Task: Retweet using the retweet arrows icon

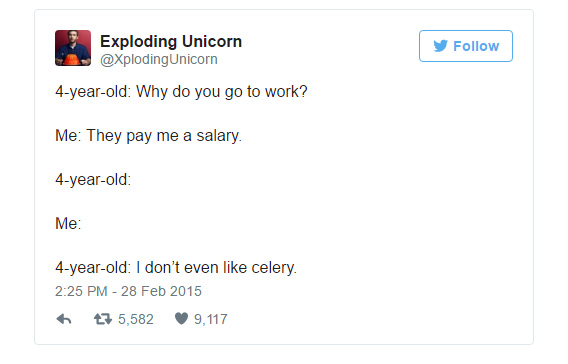Action: (x=103, y=319)
